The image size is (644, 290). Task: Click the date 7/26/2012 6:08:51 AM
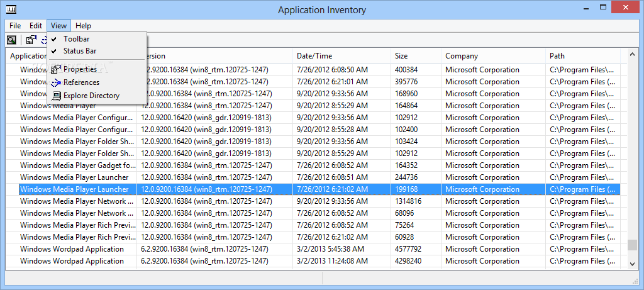coord(332,177)
